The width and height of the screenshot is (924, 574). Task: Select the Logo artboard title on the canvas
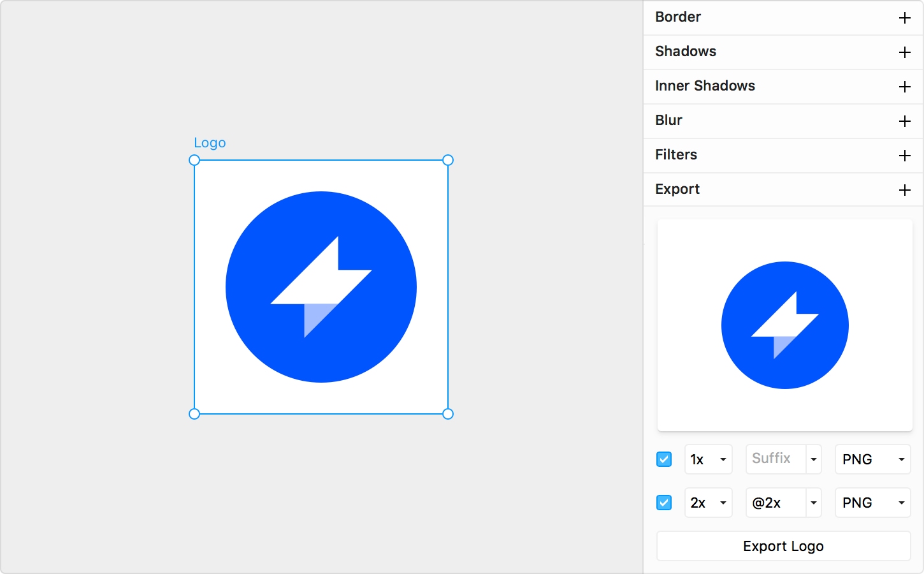(x=210, y=143)
